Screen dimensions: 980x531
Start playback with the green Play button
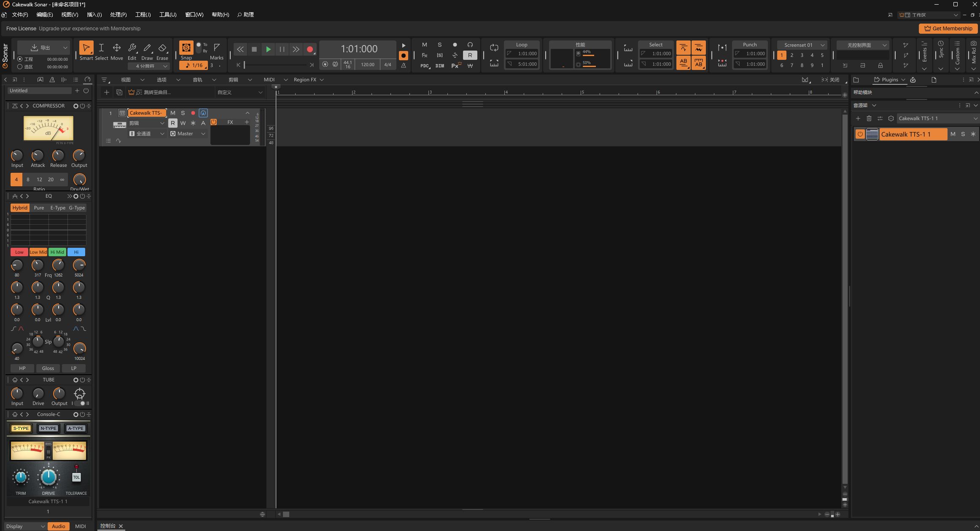268,49
